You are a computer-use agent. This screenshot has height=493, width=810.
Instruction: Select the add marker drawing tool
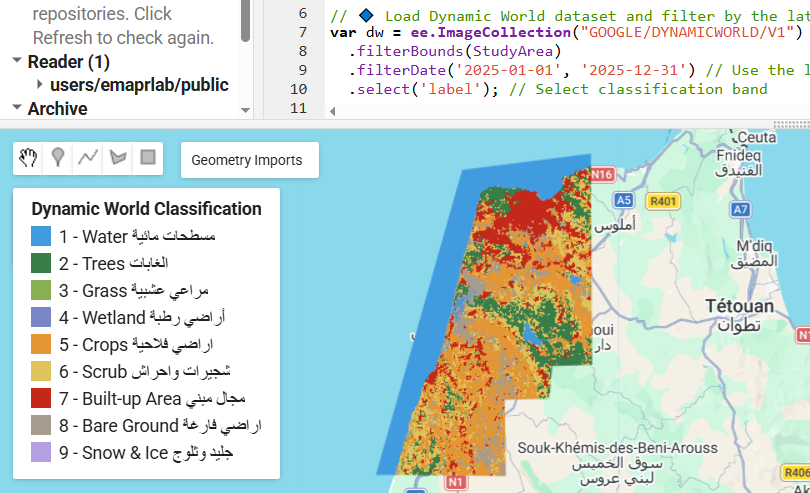(x=59, y=157)
